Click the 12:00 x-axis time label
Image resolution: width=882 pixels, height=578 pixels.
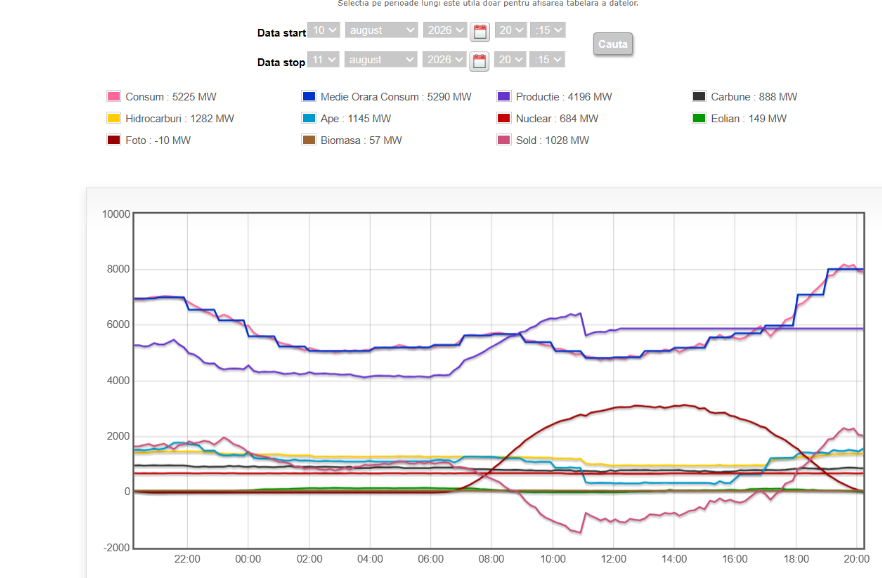coord(614,559)
